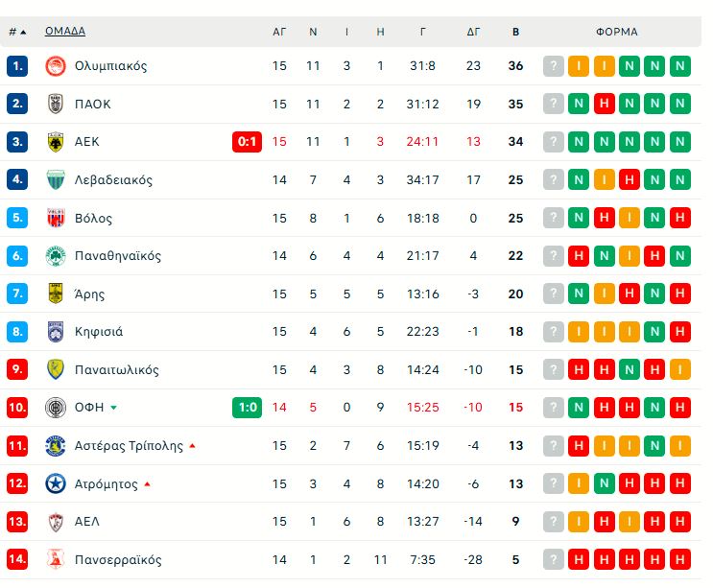Click the grey ? form box for Ολυμπιακός
The image size is (713, 588).
click(553, 66)
